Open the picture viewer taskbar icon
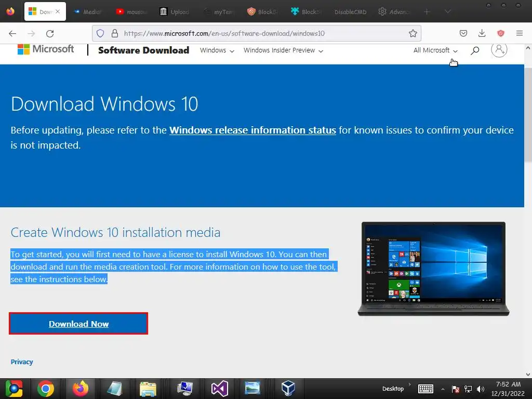This screenshot has height=399, width=532. (x=253, y=389)
